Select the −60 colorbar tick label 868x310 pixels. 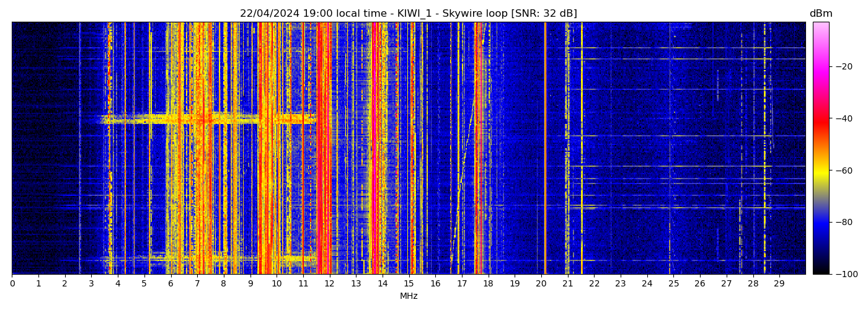(843, 170)
